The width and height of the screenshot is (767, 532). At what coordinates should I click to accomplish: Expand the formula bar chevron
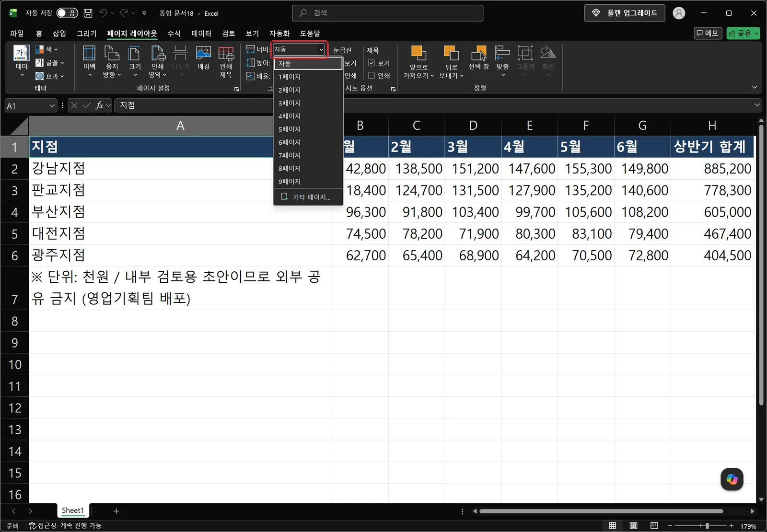757,105
